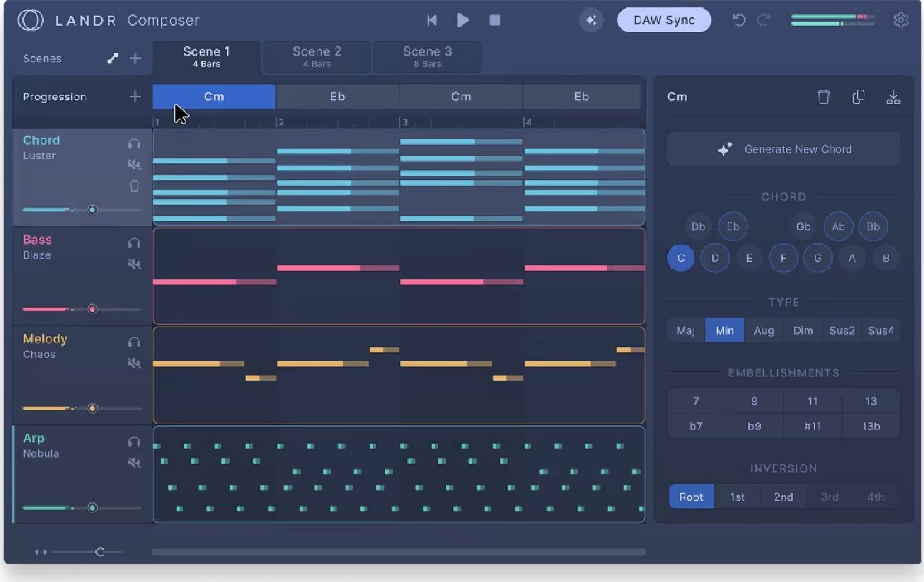Image resolution: width=924 pixels, height=582 pixels.
Task: Select the Eb chord in bar 2
Action: click(x=337, y=96)
